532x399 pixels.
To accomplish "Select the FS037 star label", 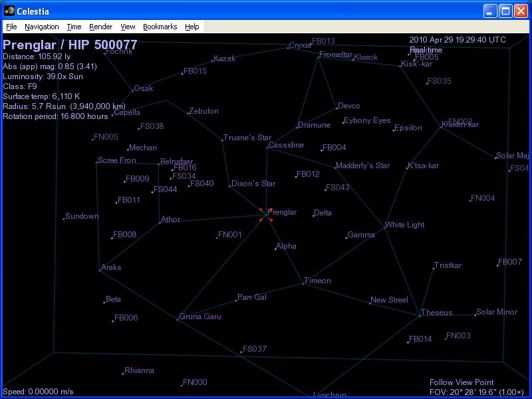I will point(255,348).
